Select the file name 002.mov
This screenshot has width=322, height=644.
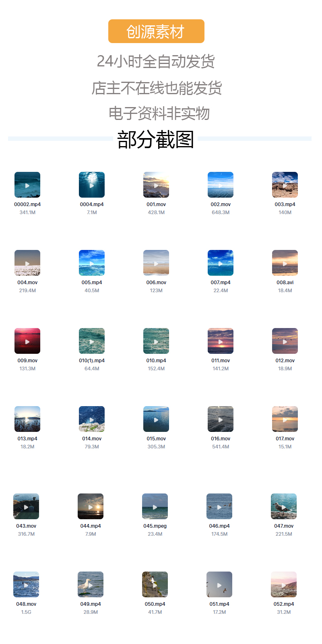[x=221, y=204]
